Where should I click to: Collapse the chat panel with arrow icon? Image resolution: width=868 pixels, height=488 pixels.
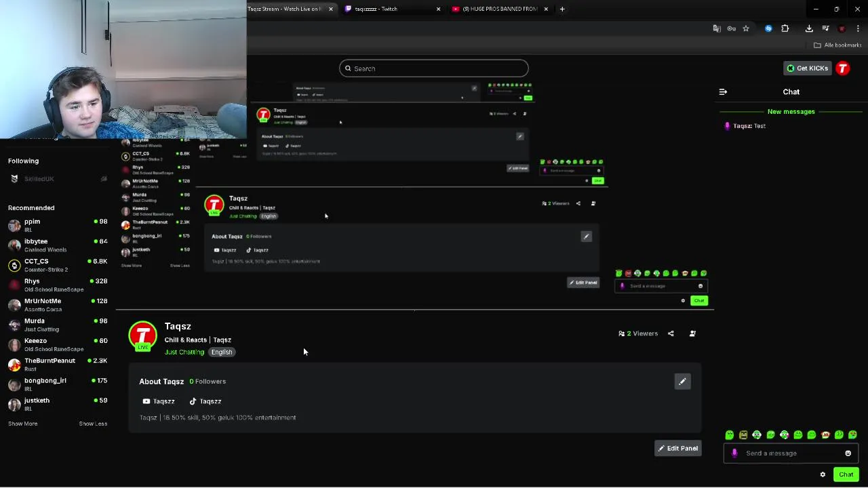723,91
